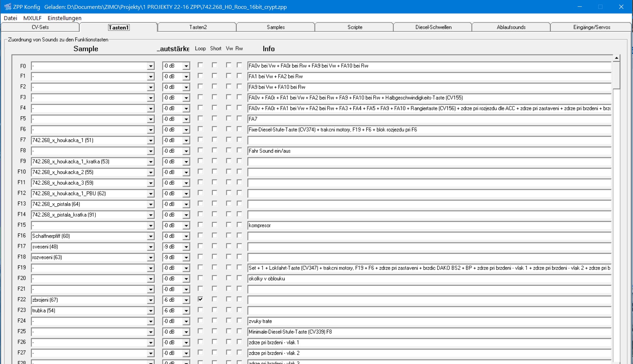Go to the CV-Sets tab
This screenshot has height=364, width=633.
click(40, 27)
